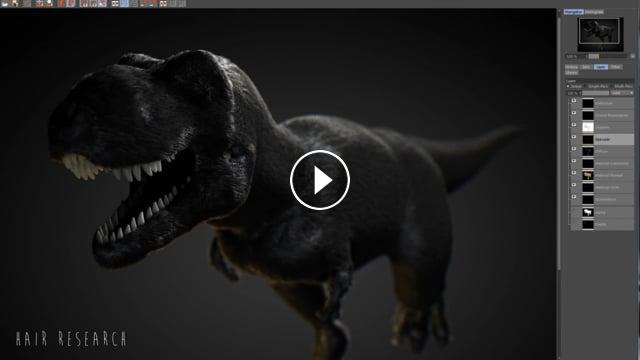Select the Reflection layer thumbnail

point(588,103)
